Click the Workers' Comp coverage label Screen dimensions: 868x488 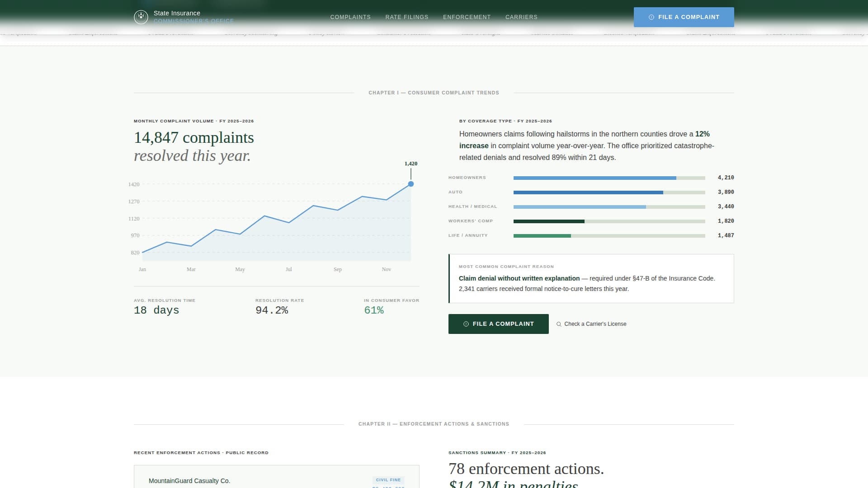tap(471, 221)
